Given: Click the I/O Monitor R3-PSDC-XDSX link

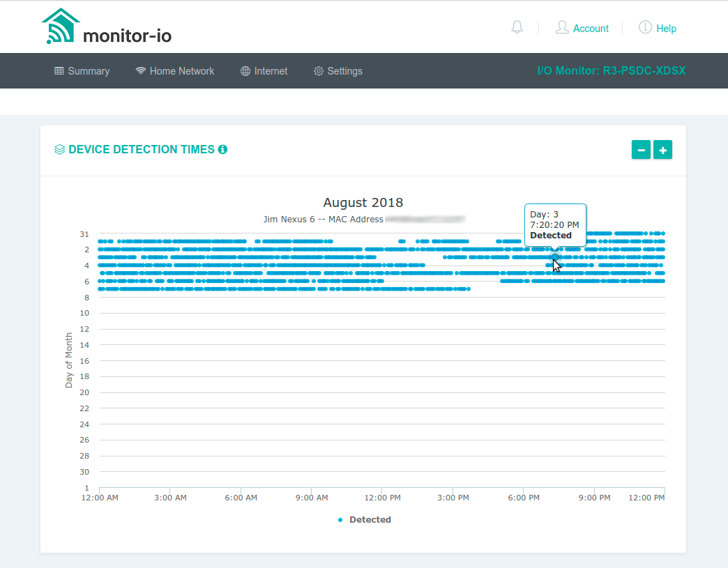Looking at the screenshot, I should [x=612, y=70].
